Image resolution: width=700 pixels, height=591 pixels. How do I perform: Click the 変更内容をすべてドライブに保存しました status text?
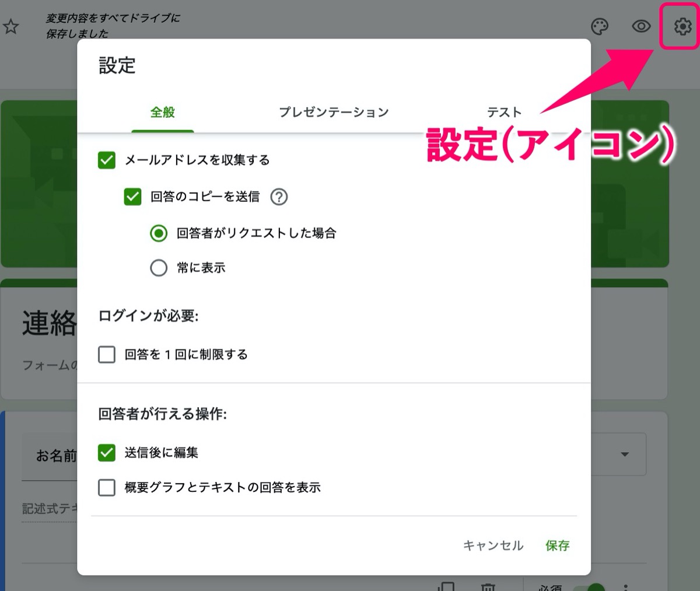coord(113,26)
